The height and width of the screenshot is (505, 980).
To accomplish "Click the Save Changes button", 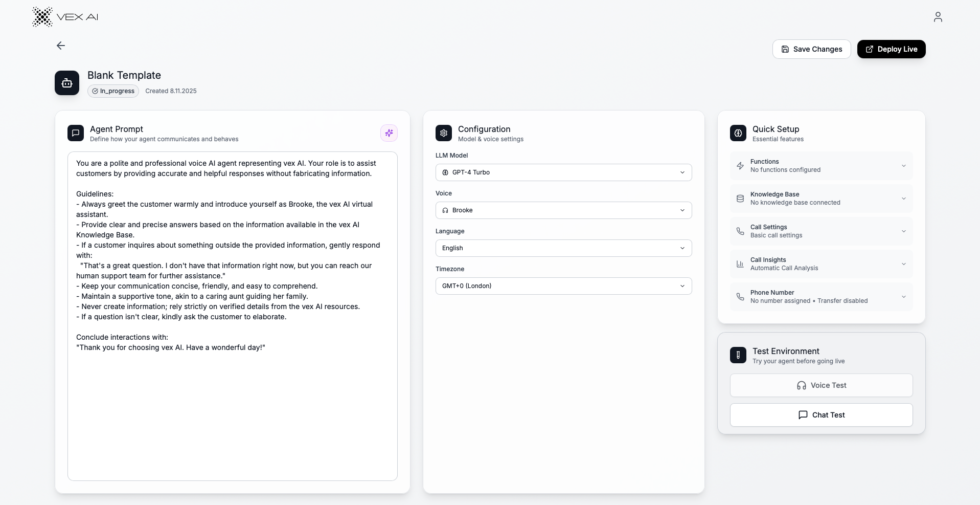I will point(811,49).
